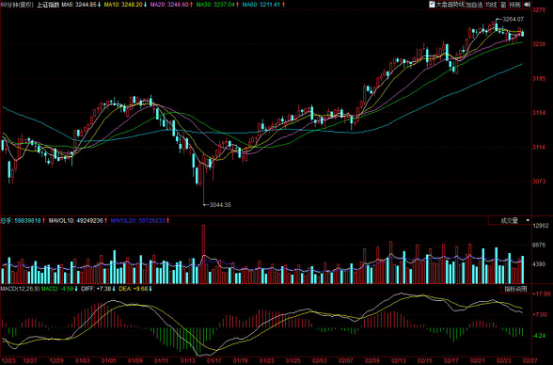Viewport: 553px width, 365px height.
Task: Click the 60-minute period label at top-left
Action: point(17,5)
